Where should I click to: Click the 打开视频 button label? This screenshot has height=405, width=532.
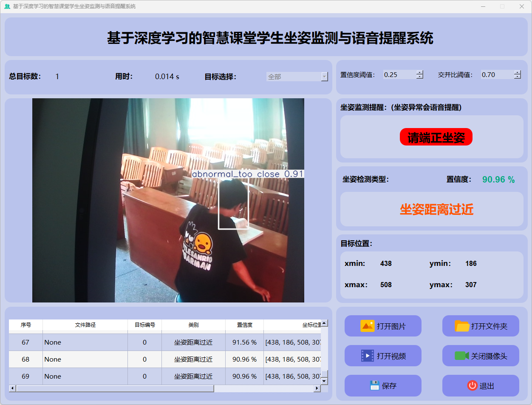pyautogui.click(x=391, y=356)
